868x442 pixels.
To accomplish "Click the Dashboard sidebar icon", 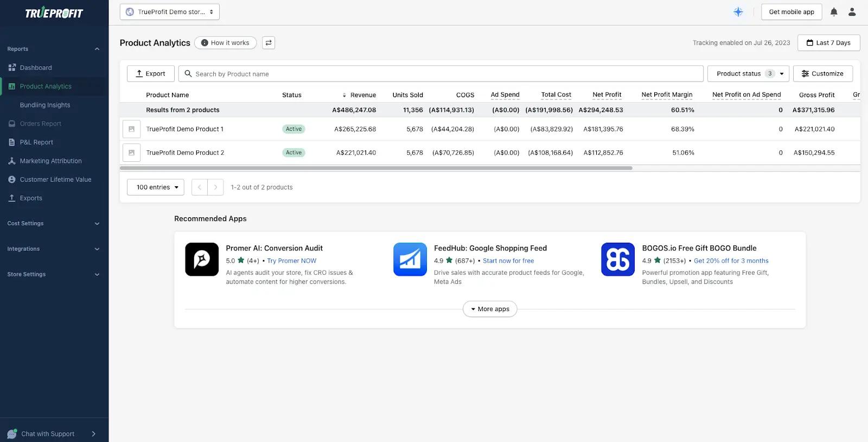I will 12,68.
